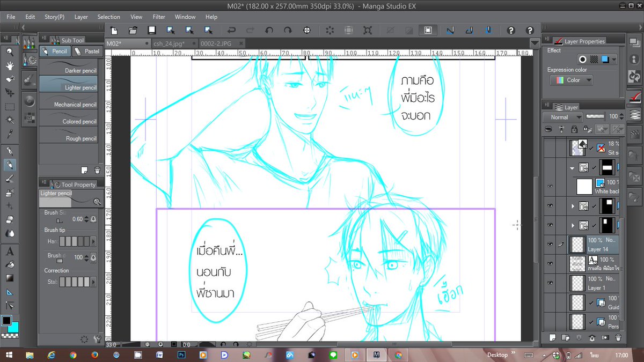Click Open file icon in command bar
The width and height of the screenshot is (644, 362).
[133, 31]
